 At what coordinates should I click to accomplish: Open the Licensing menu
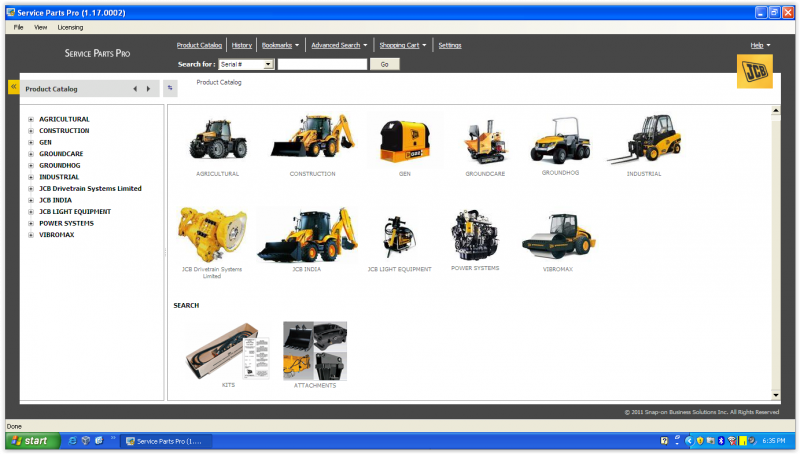click(70, 28)
